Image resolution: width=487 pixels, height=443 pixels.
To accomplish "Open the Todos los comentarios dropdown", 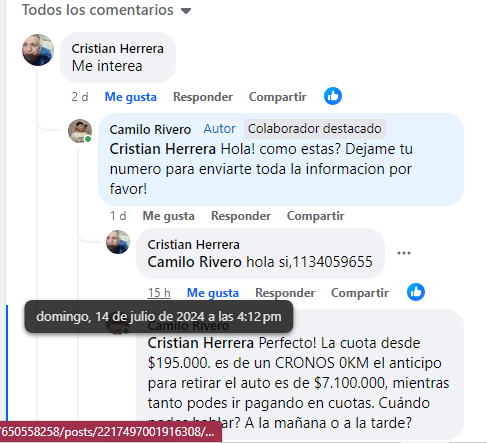I will (x=106, y=10).
